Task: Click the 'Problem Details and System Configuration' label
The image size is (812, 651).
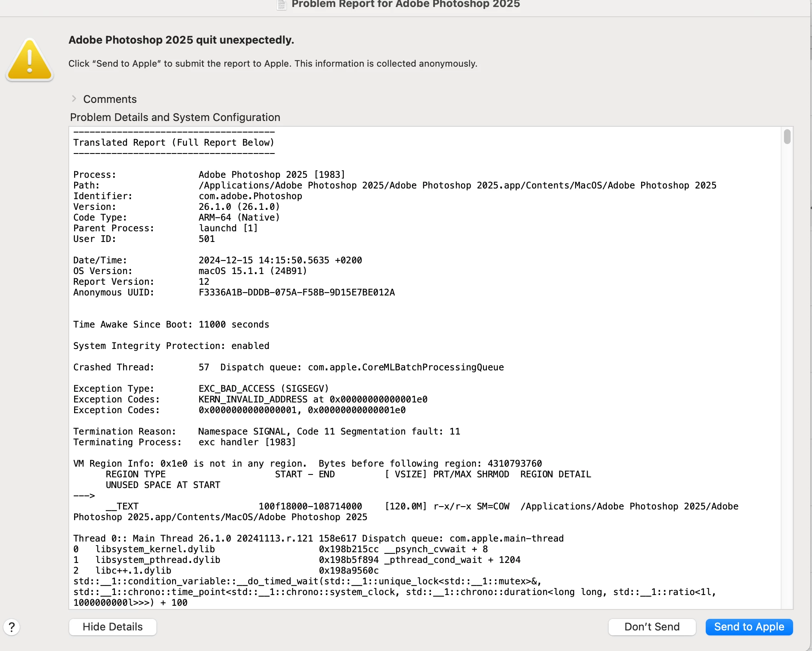Action: [175, 117]
